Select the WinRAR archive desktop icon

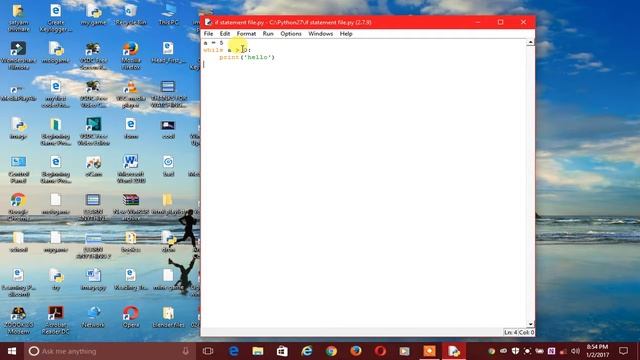click(x=131, y=207)
